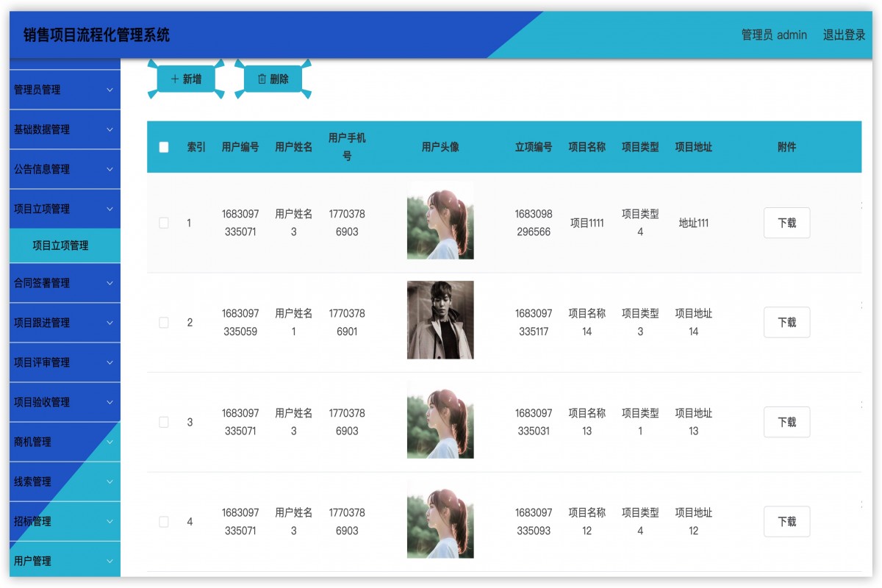This screenshot has width=882, height=588.
Task: Click the trash icon on 删除 button
Action: click(262, 79)
